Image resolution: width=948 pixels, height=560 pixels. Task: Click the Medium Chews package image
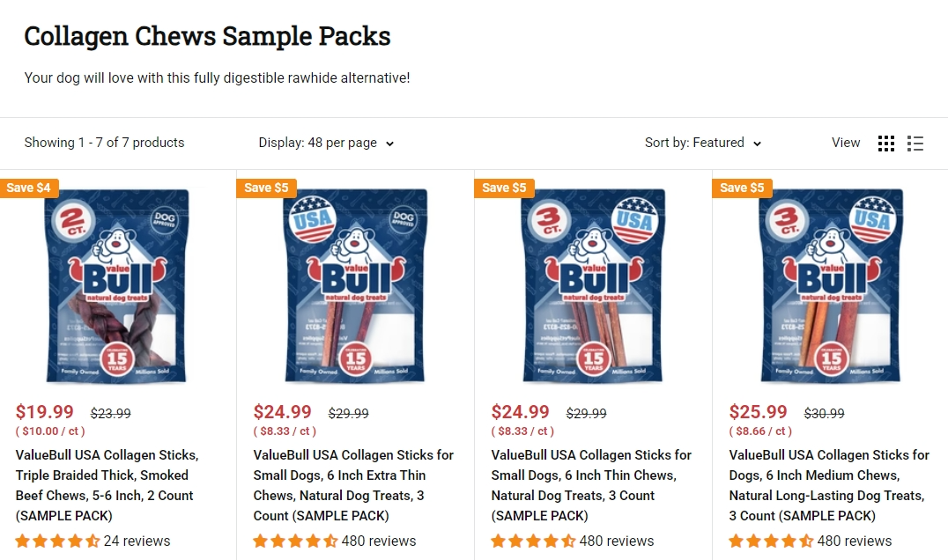coord(832,286)
